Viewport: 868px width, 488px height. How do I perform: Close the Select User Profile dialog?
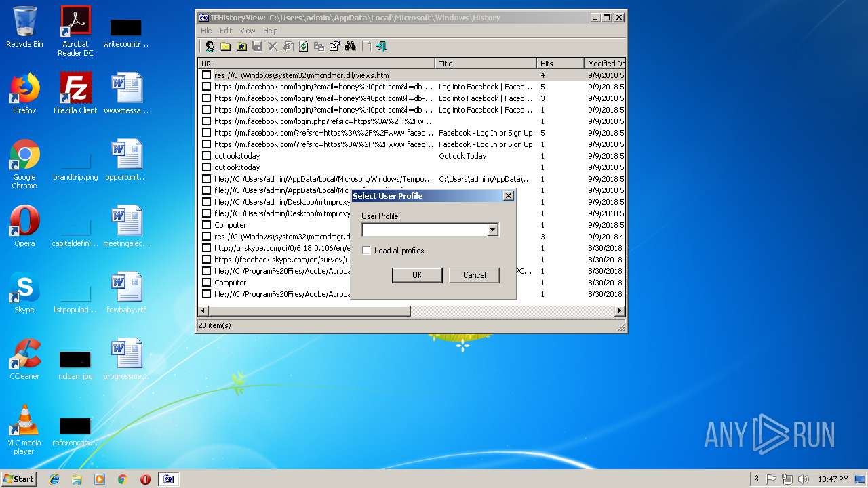[509, 196]
